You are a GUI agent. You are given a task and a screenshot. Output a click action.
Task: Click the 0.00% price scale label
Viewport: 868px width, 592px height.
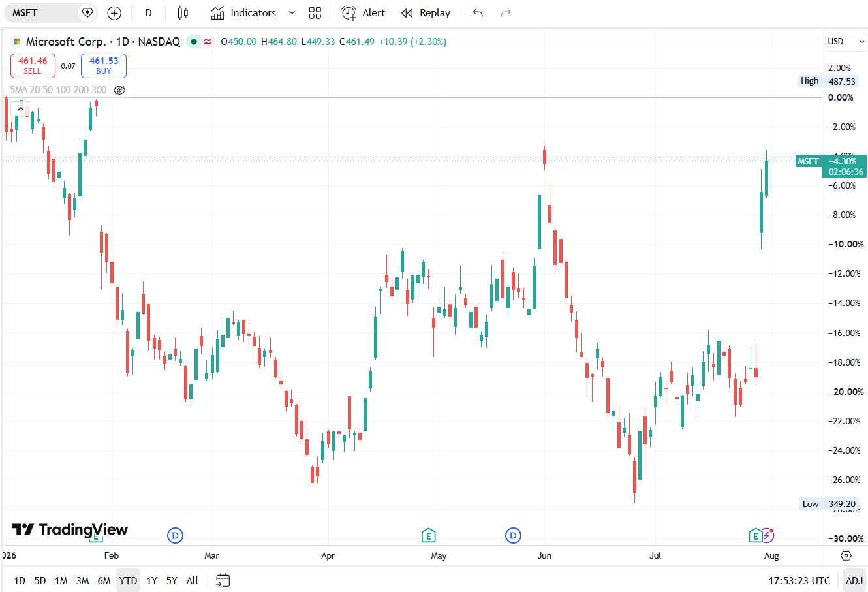click(841, 97)
